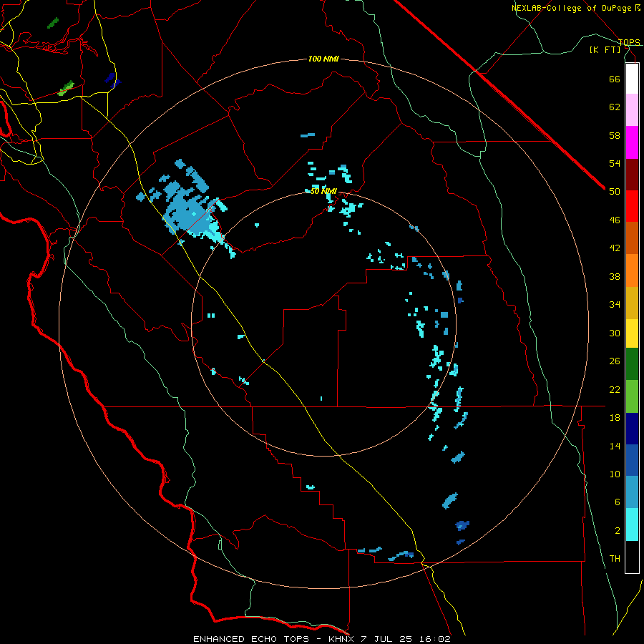Click the 100 NMI range ring label
This screenshot has width=644, height=644.
pos(323,59)
